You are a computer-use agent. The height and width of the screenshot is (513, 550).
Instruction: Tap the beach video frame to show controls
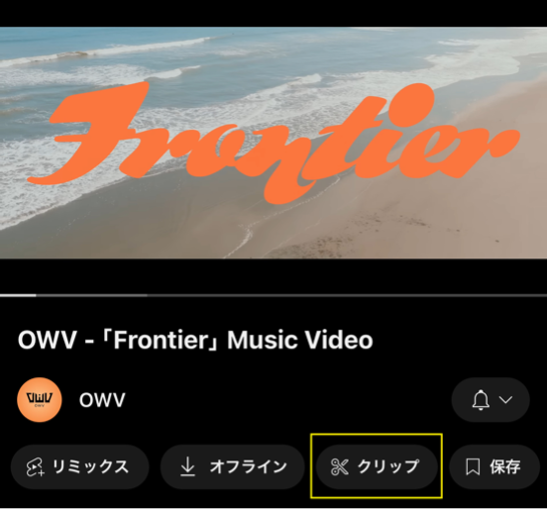(273, 143)
